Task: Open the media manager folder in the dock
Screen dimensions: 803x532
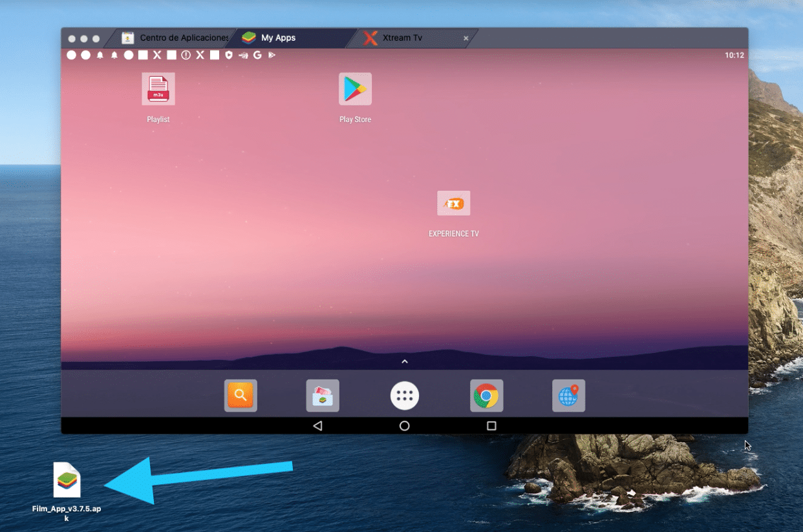Action: (322, 395)
